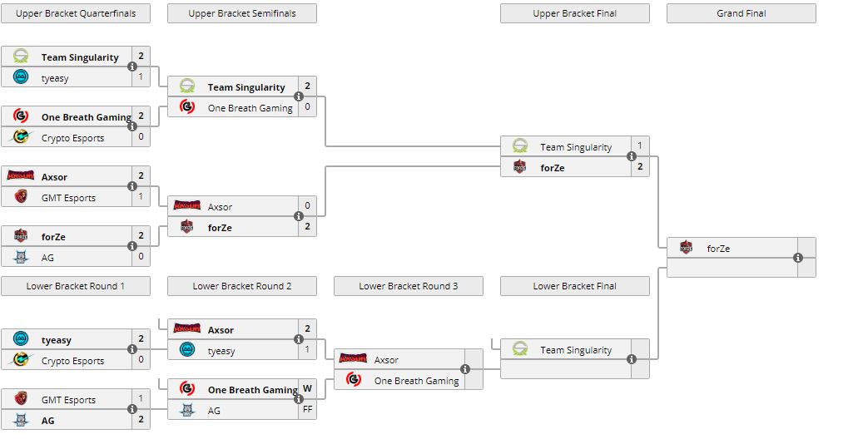Open One Breath Gaming team link in quarterfinals
This screenshot has width=868, height=444.
coord(86,117)
